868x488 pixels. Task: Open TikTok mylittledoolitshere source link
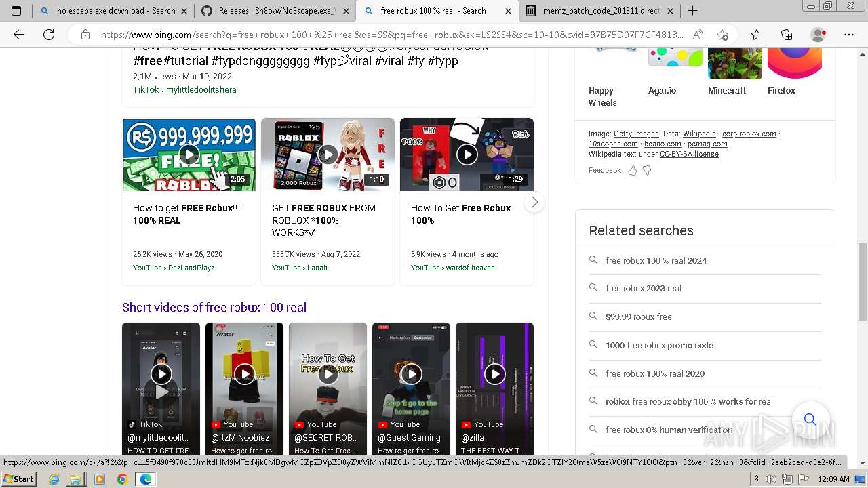click(184, 89)
